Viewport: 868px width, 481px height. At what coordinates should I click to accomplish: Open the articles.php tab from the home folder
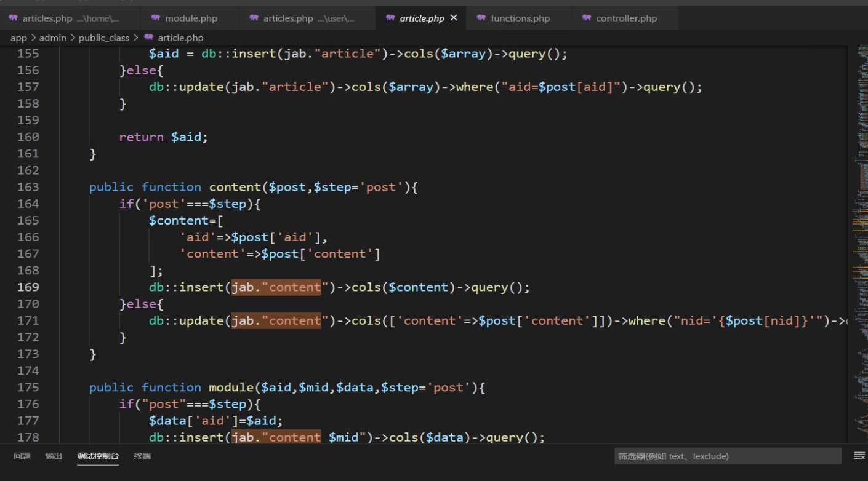(70, 18)
